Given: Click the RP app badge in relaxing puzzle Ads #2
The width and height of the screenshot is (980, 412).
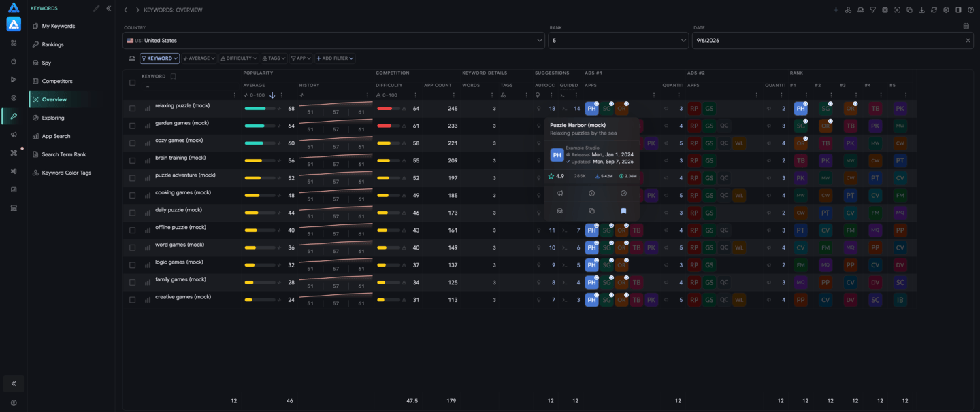Looking at the screenshot, I should [x=694, y=109].
